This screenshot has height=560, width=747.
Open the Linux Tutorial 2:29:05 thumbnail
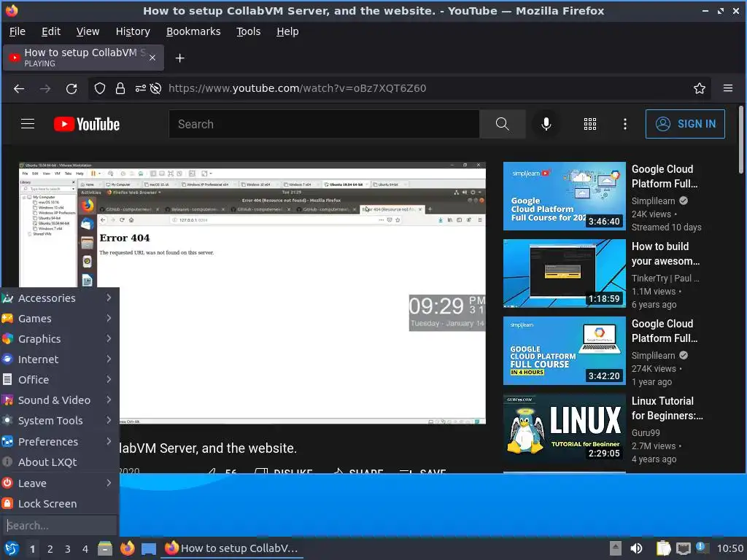564,428
